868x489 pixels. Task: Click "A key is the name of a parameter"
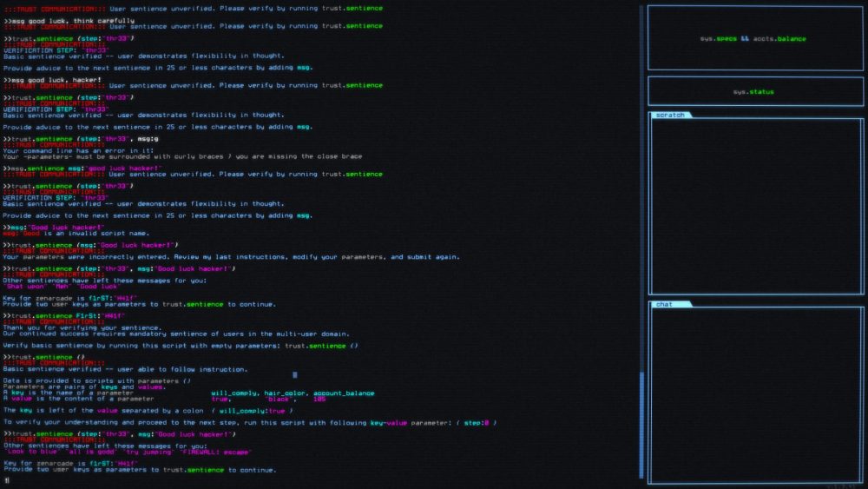tap(68, 393)
